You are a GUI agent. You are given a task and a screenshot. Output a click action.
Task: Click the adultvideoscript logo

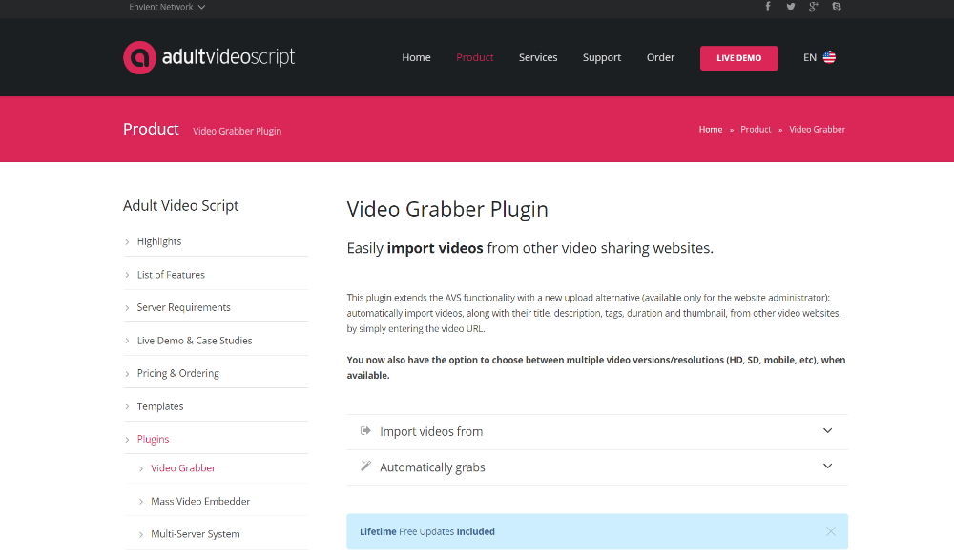point(209,57)
